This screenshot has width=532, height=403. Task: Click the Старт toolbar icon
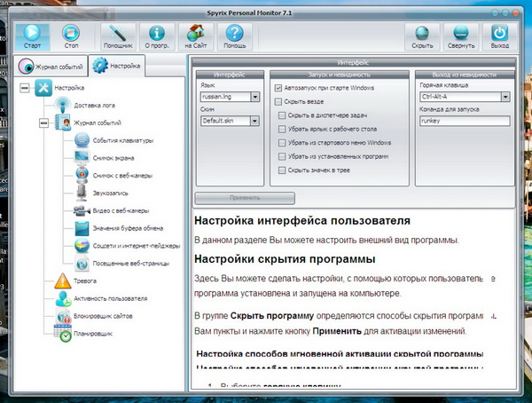[33, 36]
